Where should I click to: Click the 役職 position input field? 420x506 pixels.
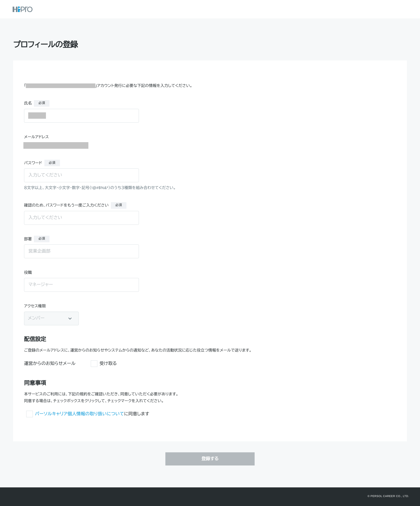click(x=81, y=285)
